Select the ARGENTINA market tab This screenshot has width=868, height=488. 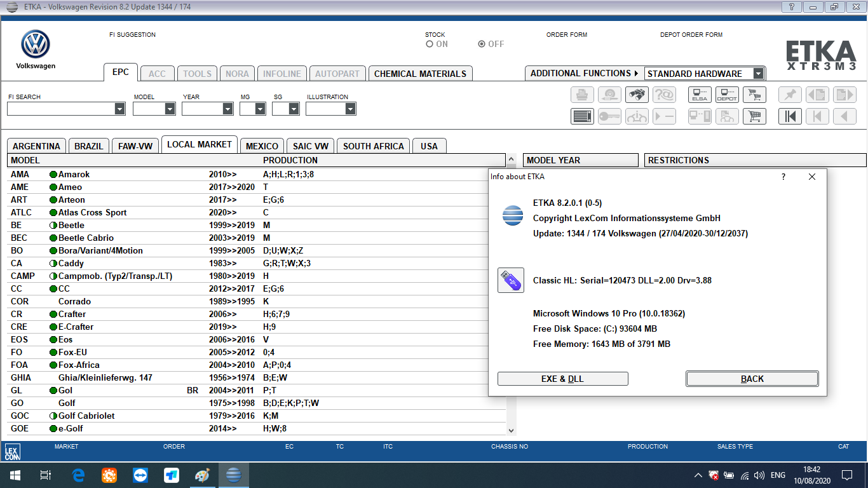pyautogui.click(x=36, y=146)
